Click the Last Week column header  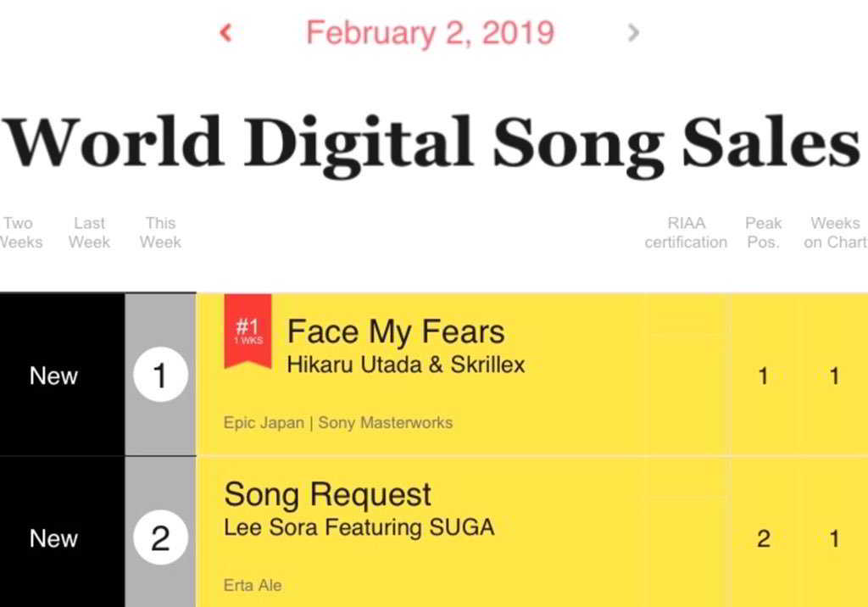pyautogui.click(x=89, y=232)
